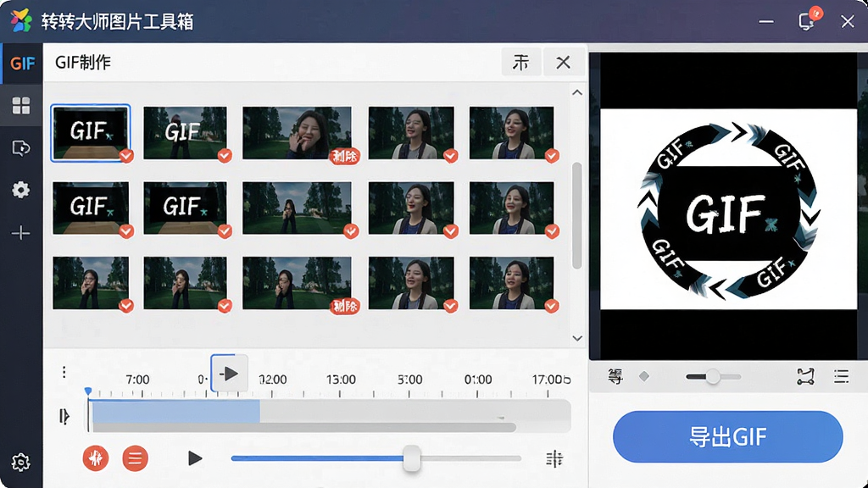Click the 13:00 label on the timeline ruler
This screenshot has height=488, width=868.
point(341,380)
